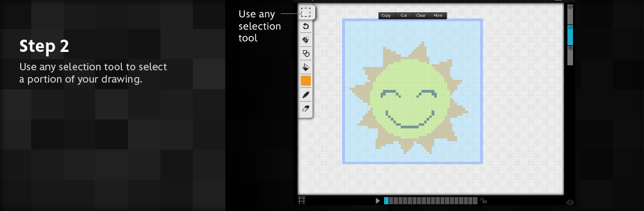Choose the paint bucket fill tool
Viewport: 644px width, 211px height.
coord(306,67)
